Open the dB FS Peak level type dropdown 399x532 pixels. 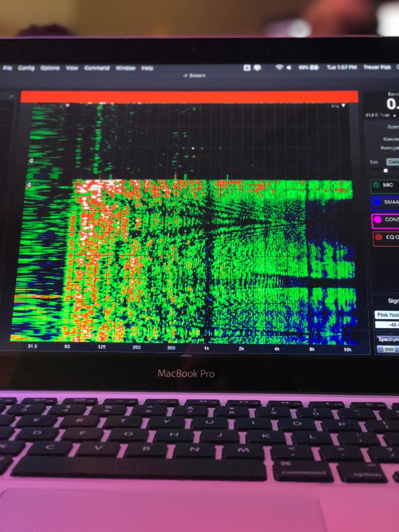(381, 115)
